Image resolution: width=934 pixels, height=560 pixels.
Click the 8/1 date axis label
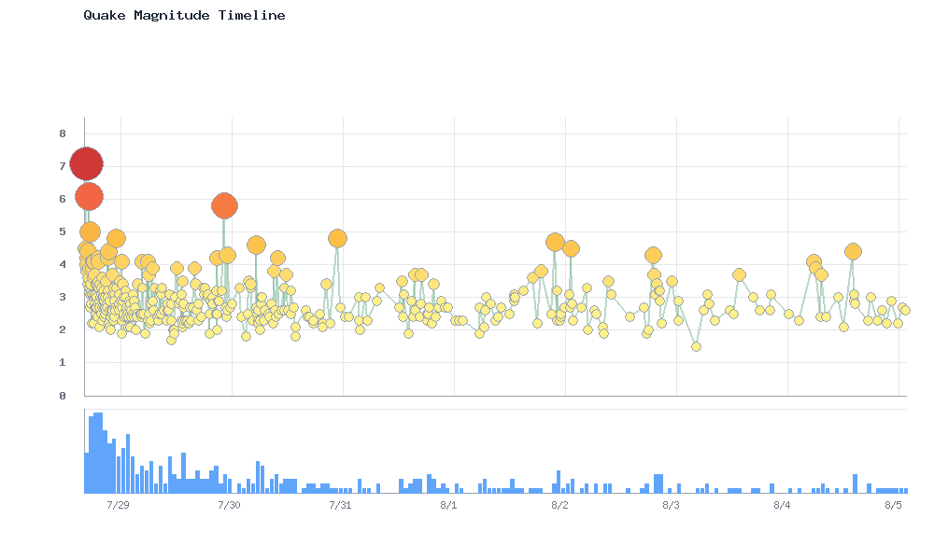(x=448, y=506)
